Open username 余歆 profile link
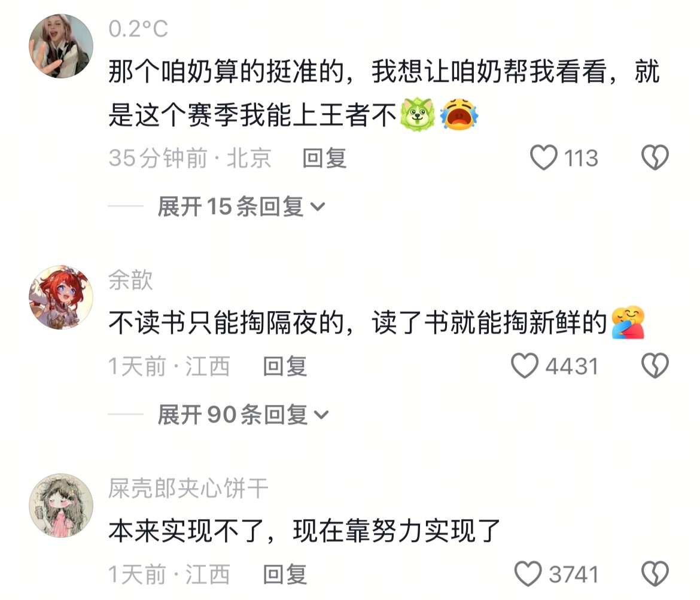 pyautogui.click(x=130, y=281)
